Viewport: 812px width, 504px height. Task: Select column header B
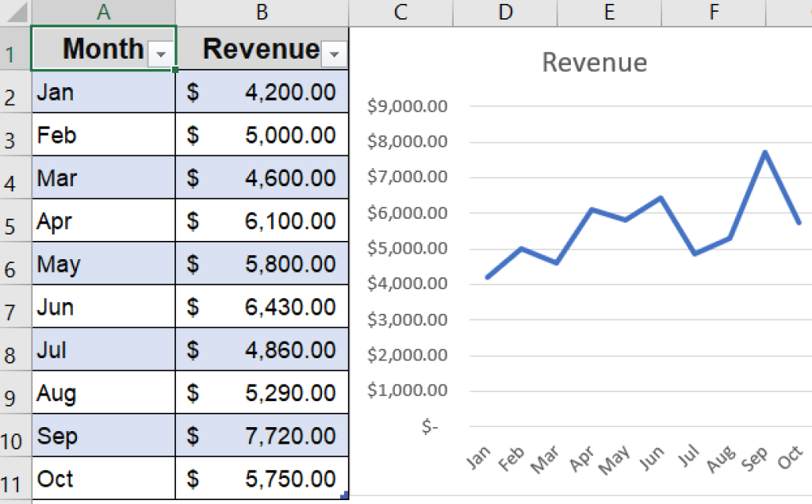click(262, 12)
